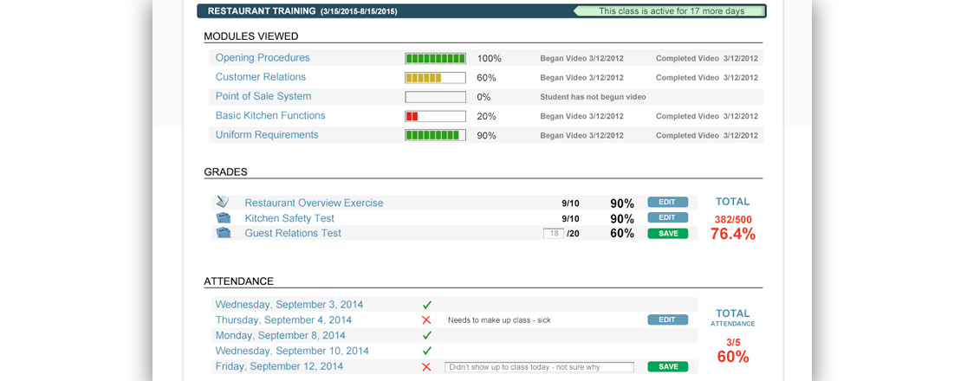Save the Guest Relations Test grade
The image size is (980, 381).
667,233
